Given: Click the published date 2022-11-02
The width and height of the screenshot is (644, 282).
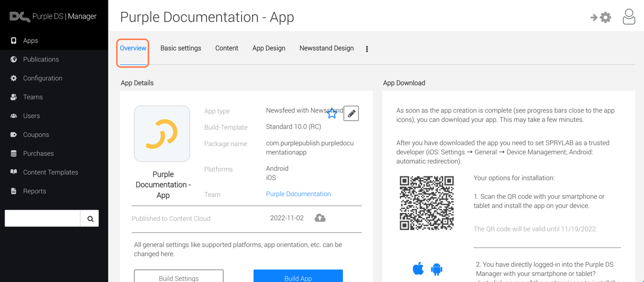Looking at the screenshot, I should pyautogui.click(x=287, y=218).
